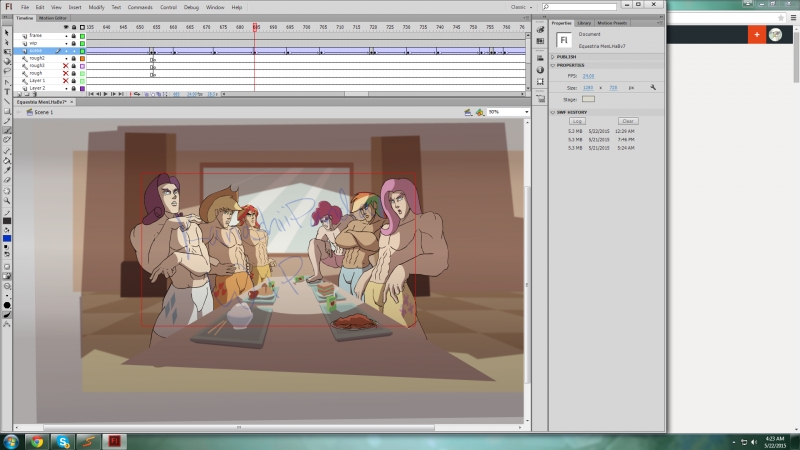
Task: Unlock the rough2 layer
Action: click(73, 59)
